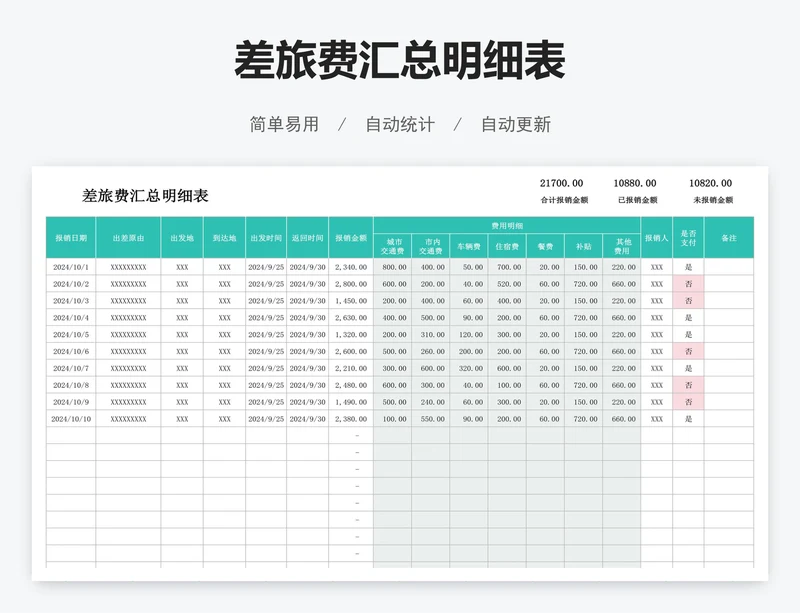800x613 pixels.
Task: Select the 到达地 column header
Action: click(x=224, y=238)
